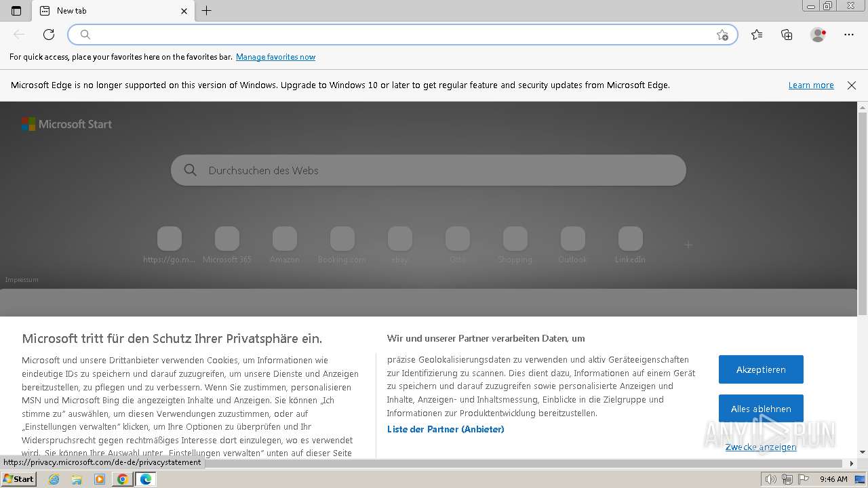Click the Microsoft Start logo
868x488 pixels.
[66, 124]
